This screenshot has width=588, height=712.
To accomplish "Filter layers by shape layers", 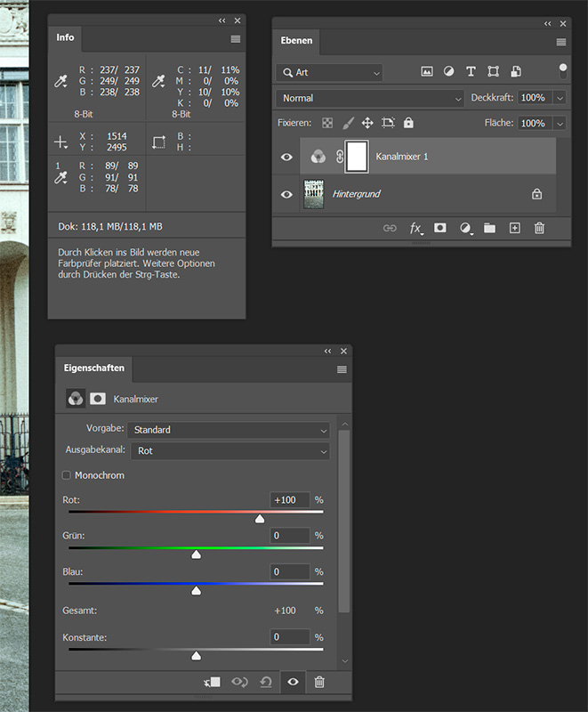I will click(493, 71).
